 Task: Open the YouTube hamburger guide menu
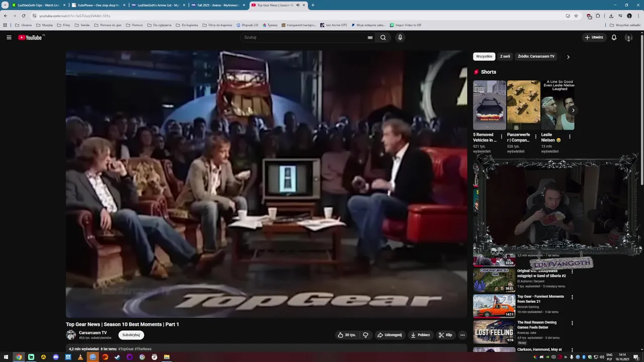9,37
